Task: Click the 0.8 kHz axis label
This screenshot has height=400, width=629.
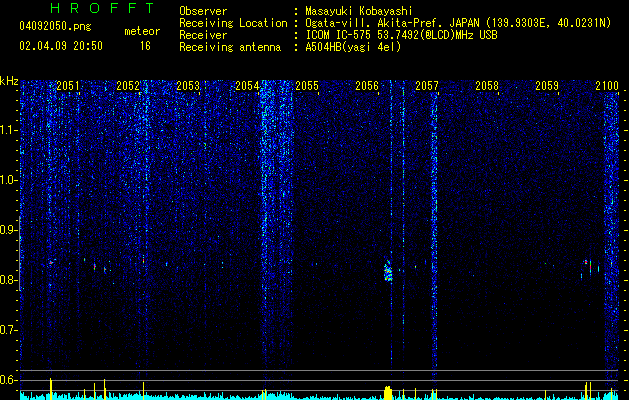Action: [x=9, y=280]
